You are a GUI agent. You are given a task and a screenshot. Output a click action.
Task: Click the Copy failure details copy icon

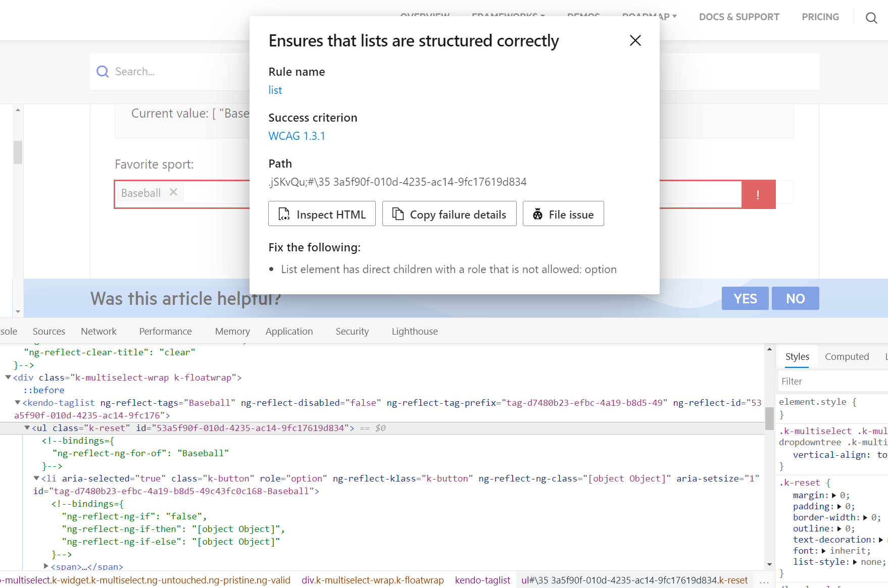click(x=398, y=213)
